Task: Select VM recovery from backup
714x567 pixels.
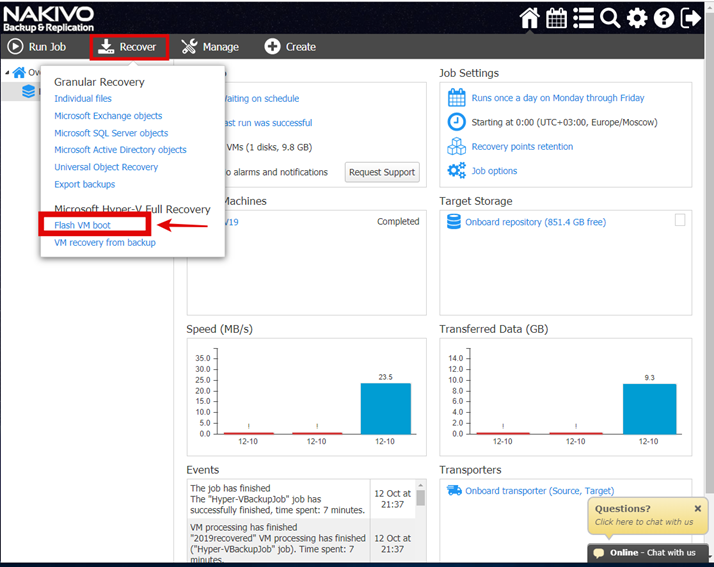Action: click(105, 243)
